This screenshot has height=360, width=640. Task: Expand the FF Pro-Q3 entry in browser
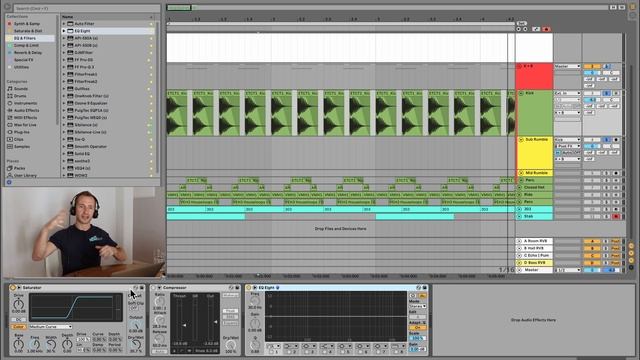coord(64,67)
